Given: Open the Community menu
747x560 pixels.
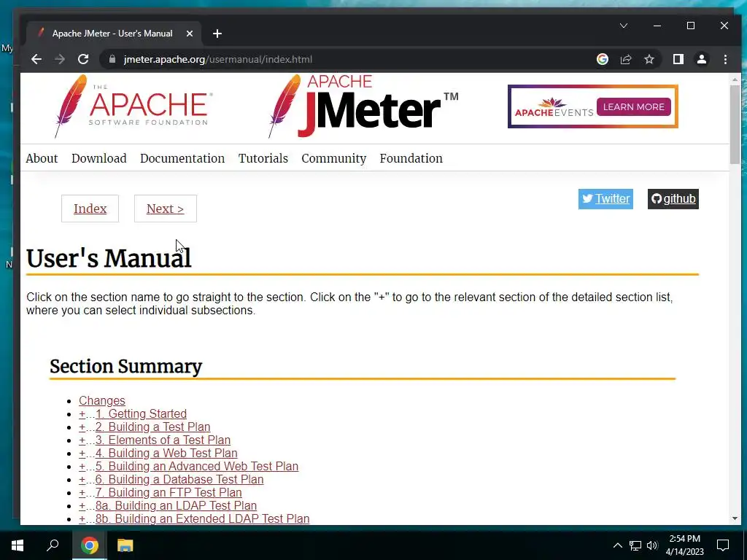Looking at the screenshot, I should (334, 158).
